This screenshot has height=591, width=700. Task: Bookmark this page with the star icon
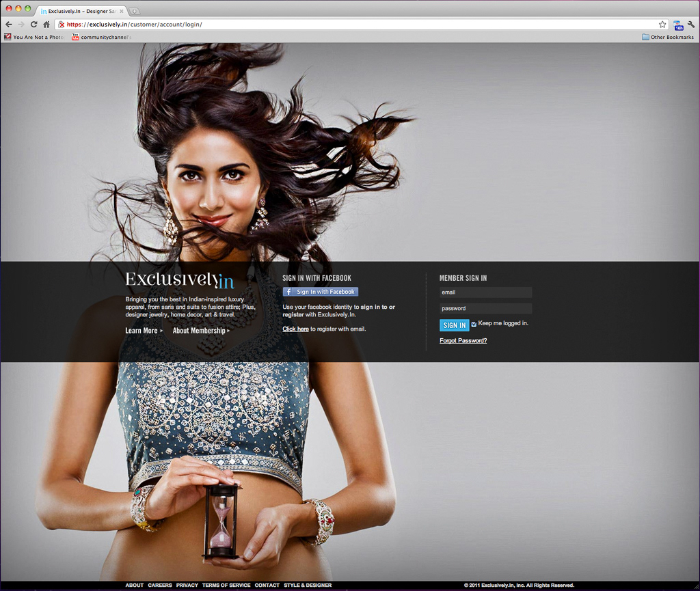pos(662,25)
